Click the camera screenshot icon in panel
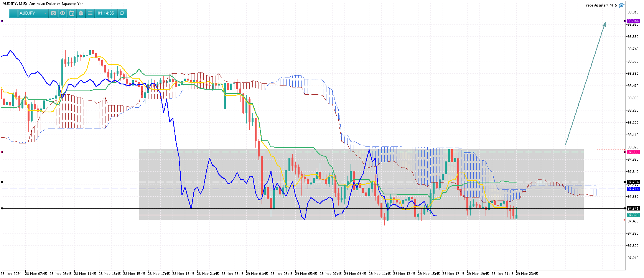 click(53, 13)
